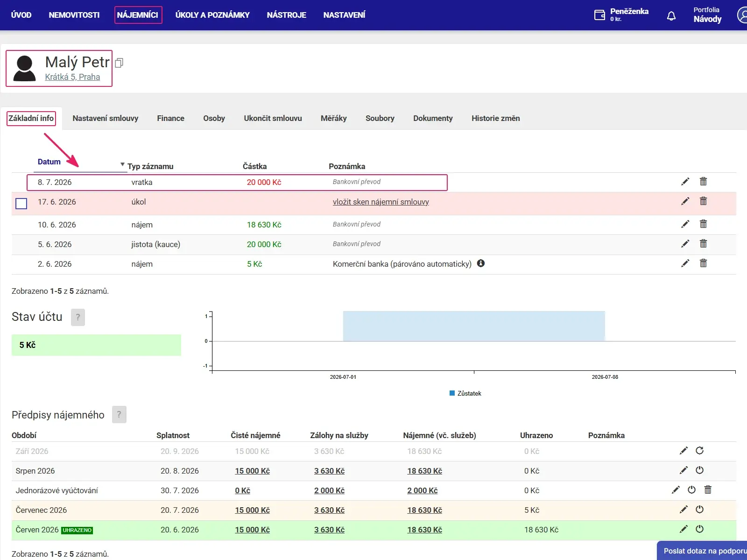The height and width of the screenshot is (560, 747).
Task: Delete nájem record dated 10. 6. 2026
Action: [x=703, y=224]
